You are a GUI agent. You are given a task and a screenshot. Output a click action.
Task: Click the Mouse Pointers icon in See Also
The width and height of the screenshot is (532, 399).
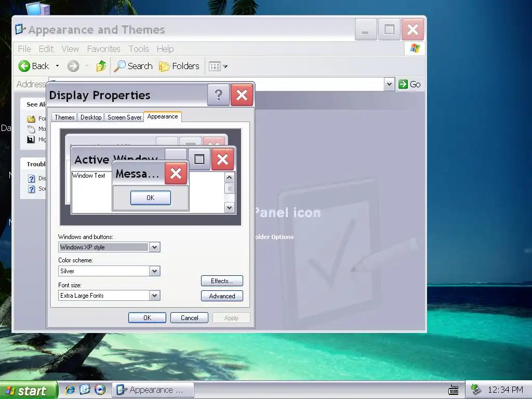pos(31,129)
